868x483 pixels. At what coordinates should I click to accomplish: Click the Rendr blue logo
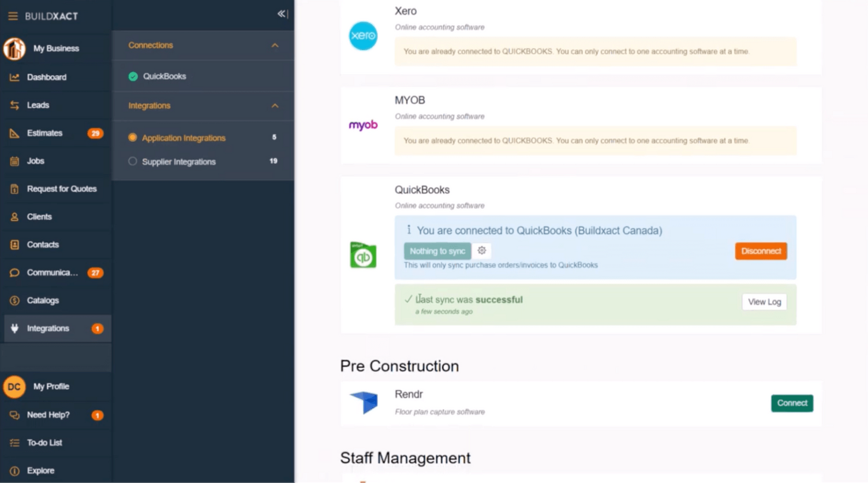pyautogui.click(x=364, y=402)
